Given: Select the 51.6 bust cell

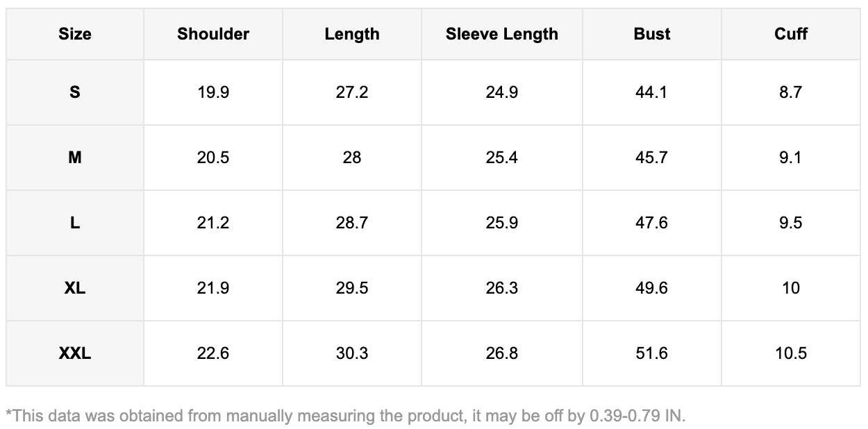Looking at the screenshot, I should point(651,353).
